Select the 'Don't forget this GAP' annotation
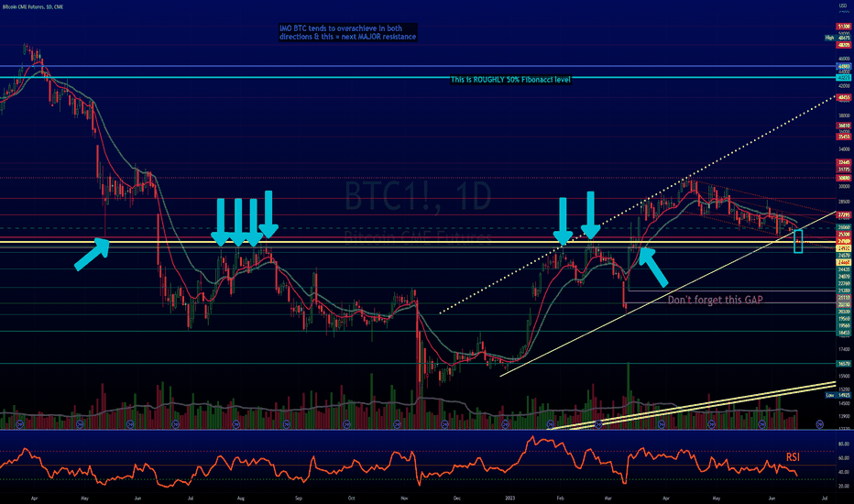 point(715,300)
